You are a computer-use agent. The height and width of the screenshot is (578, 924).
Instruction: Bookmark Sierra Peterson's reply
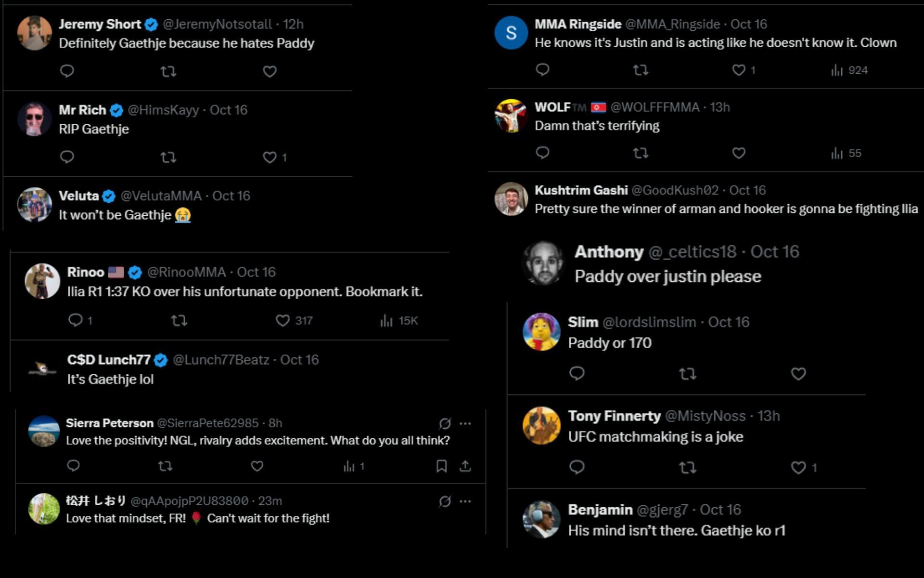pyautogui.click(x=441, y=466)
